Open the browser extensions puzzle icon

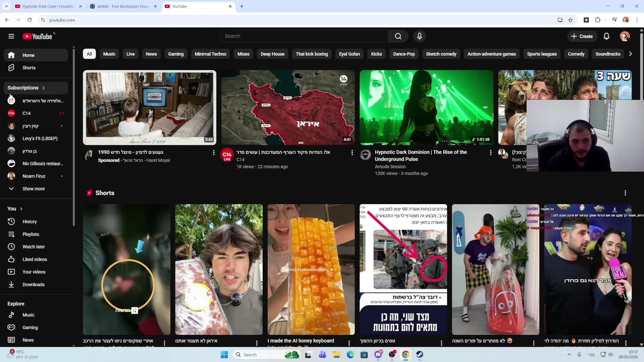tap(598, 20)
